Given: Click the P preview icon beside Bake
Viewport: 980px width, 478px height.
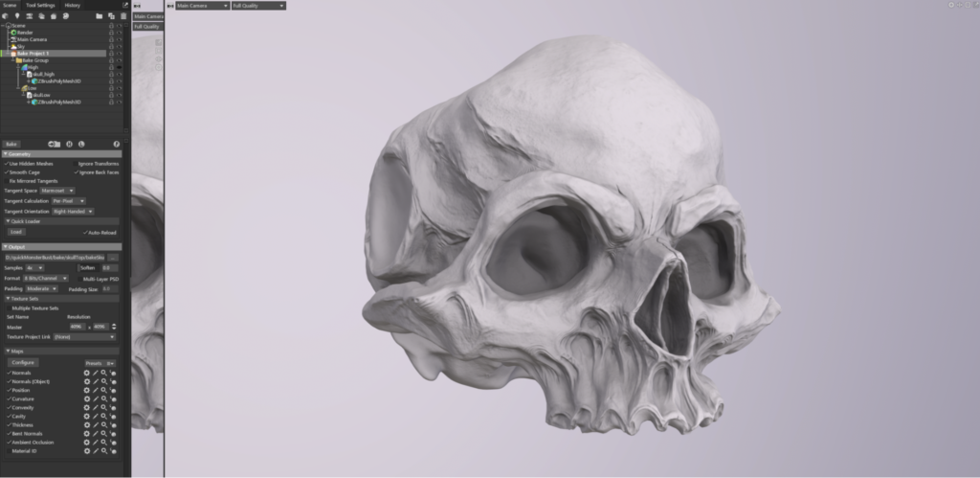Looking at the screenshot, I should point(116,144).
